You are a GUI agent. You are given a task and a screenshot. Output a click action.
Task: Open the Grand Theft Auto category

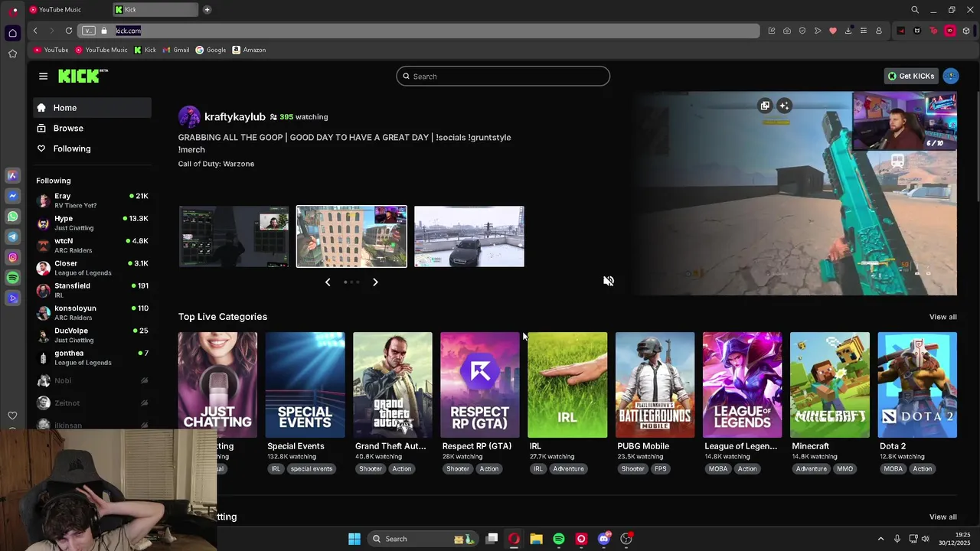click(x=392, y=385)
